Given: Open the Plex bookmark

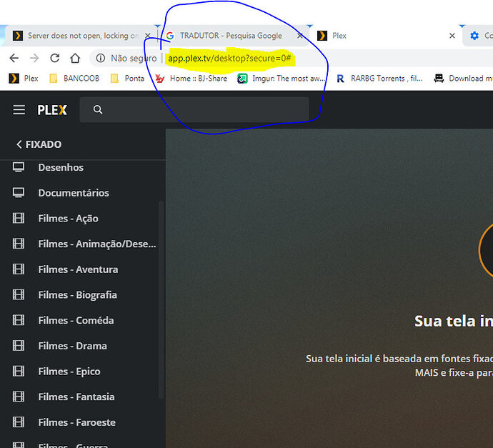Looking at the screenshot, I should click(x=24, y=79).
